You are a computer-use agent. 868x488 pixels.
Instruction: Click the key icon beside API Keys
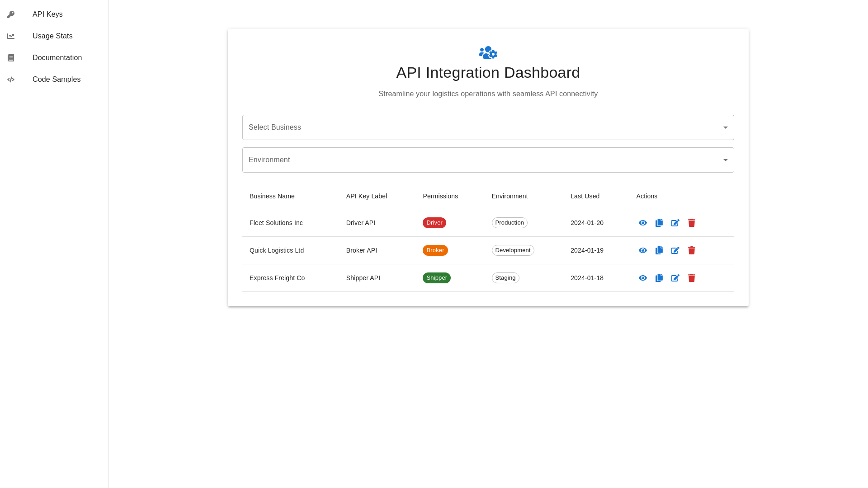coord(11,14)
